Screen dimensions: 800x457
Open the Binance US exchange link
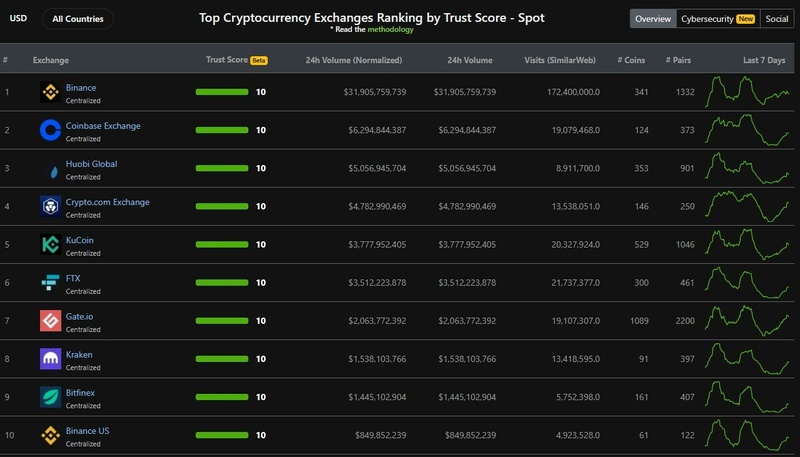[87, 430]
